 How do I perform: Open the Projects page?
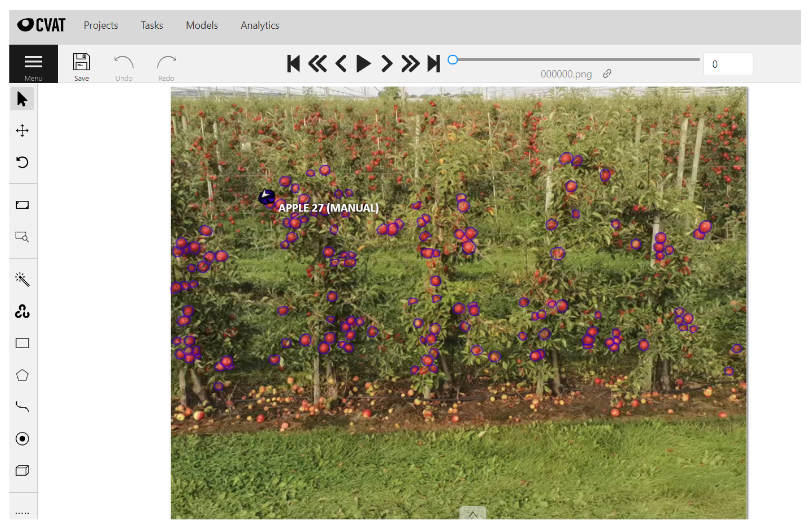coord(101,25)
